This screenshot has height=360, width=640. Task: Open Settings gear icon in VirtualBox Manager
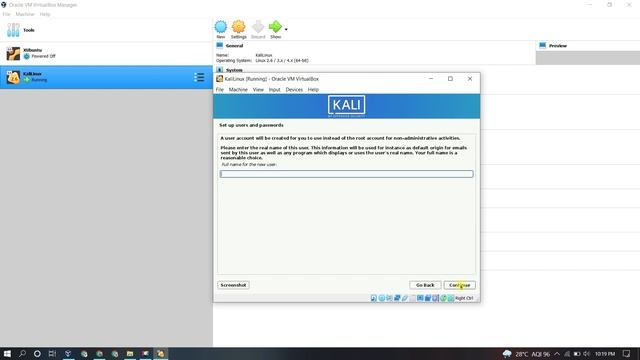(x=239, y=27)
